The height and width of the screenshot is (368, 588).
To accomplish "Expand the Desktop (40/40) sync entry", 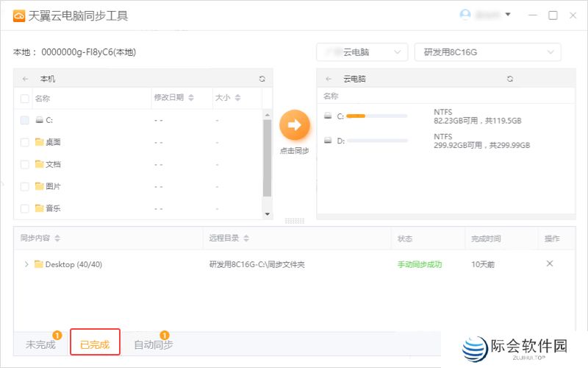I will [x=26, y=264].
